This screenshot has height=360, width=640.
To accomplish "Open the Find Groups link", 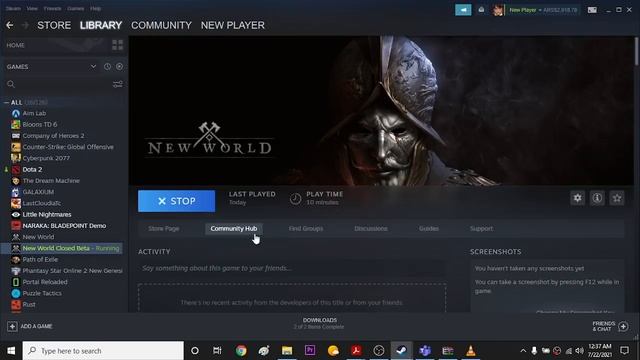I will [306, 229].
